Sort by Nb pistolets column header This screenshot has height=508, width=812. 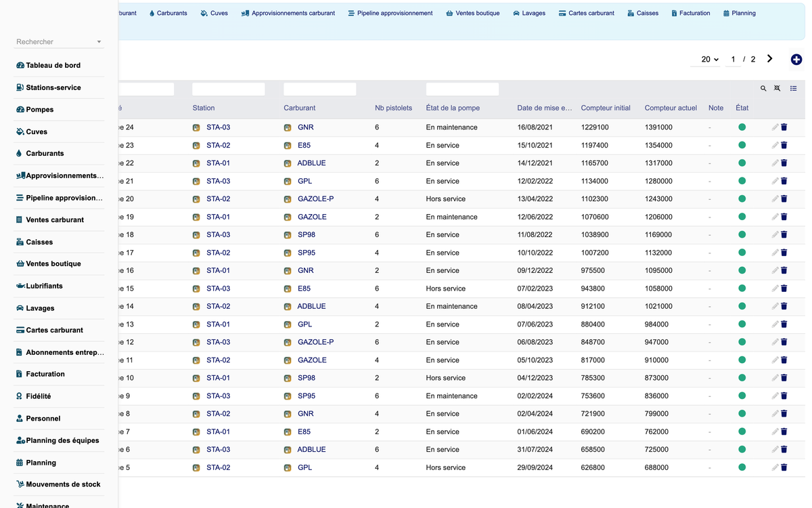393,108
